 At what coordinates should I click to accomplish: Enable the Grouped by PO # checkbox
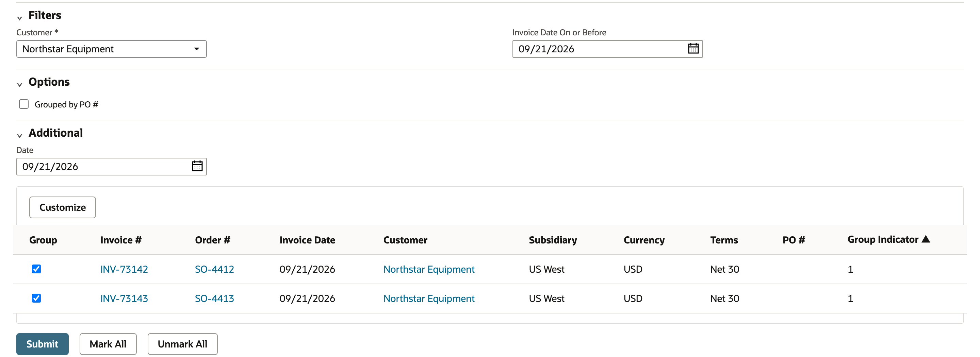point(24,104)
